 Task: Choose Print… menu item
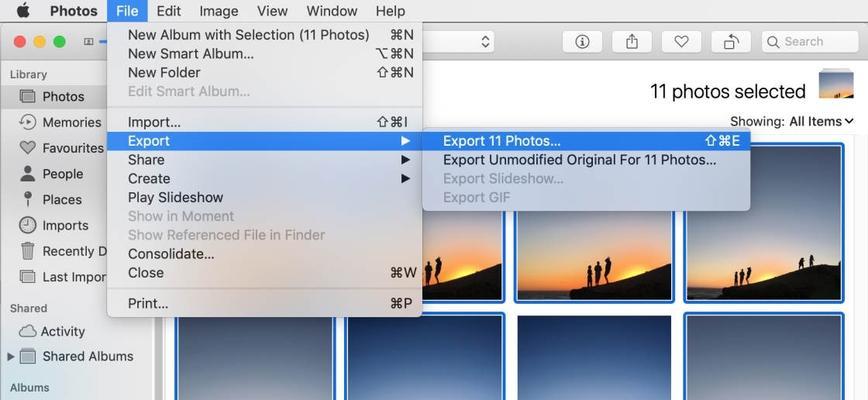(x=264, y=304)
